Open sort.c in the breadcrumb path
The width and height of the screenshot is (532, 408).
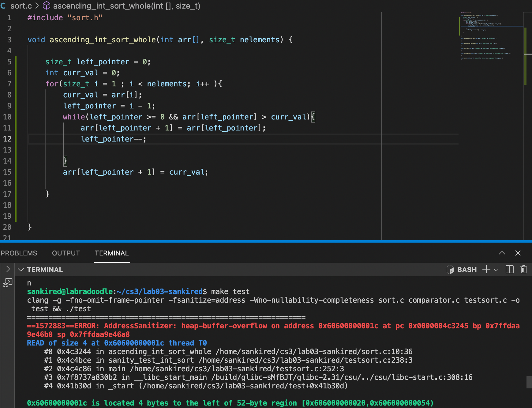coord(21,6)
